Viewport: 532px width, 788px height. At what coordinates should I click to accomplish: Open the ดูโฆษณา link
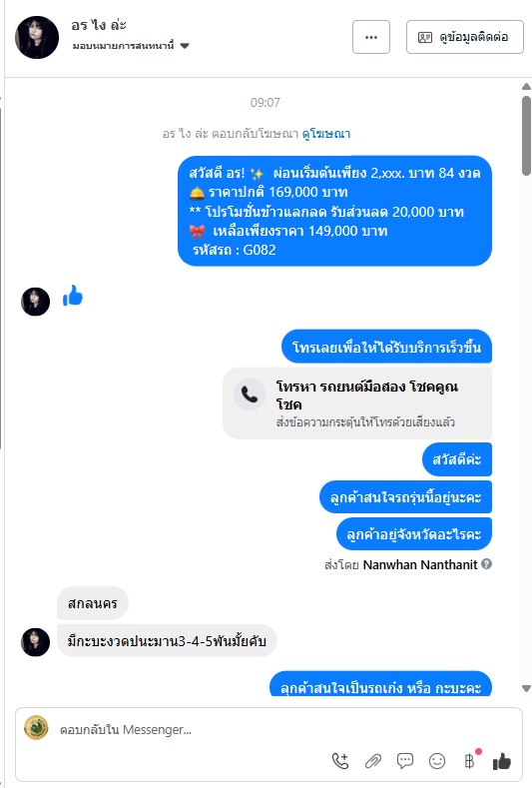(326, 134)
